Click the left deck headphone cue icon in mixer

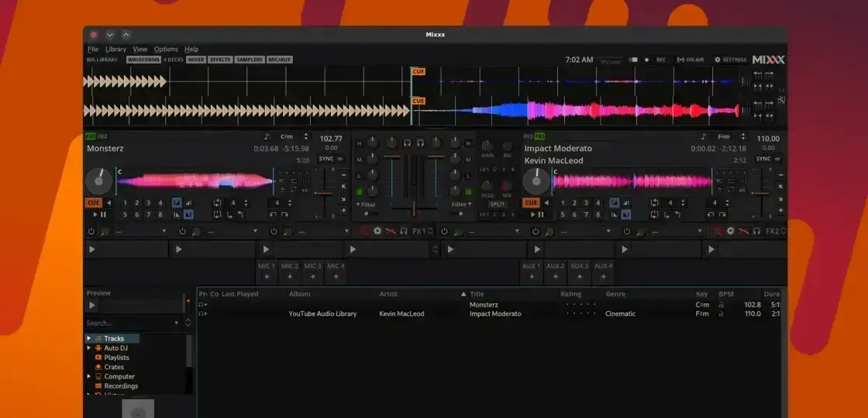click(408, 143)
